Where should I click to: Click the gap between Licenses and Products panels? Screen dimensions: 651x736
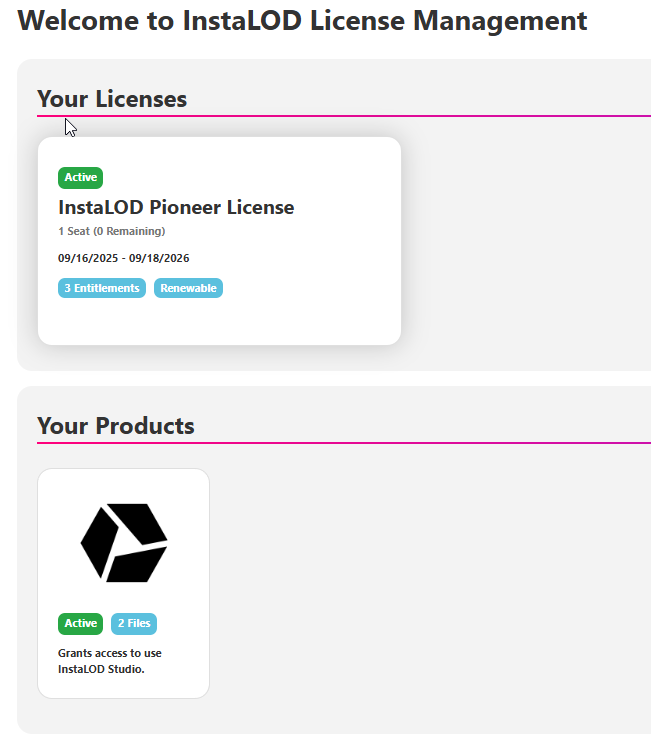pyautogui.click(x=330, y=379)
